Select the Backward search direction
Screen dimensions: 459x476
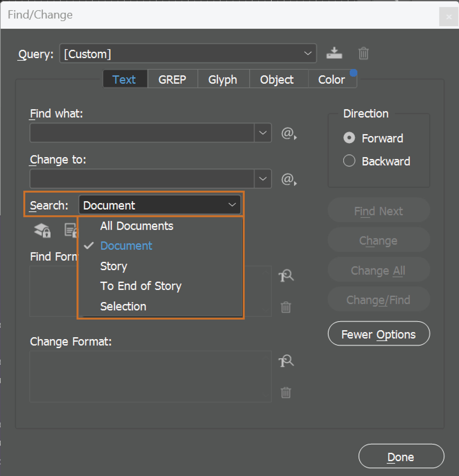349,161
